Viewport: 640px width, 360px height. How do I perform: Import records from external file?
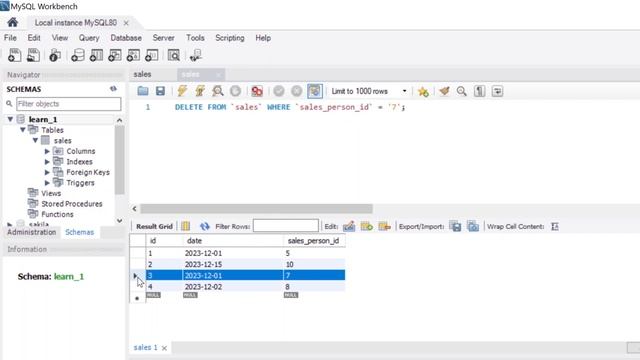tap(473, 226)
